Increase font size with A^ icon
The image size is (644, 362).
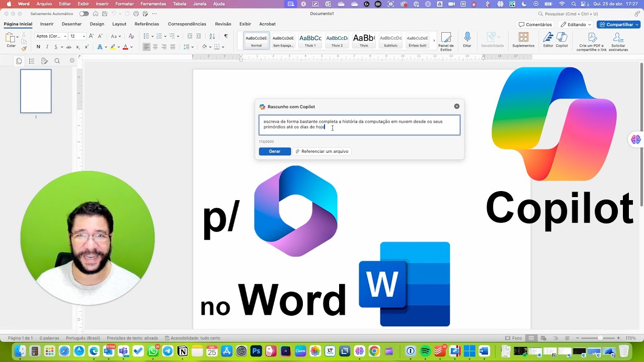[x=91, y=36]
